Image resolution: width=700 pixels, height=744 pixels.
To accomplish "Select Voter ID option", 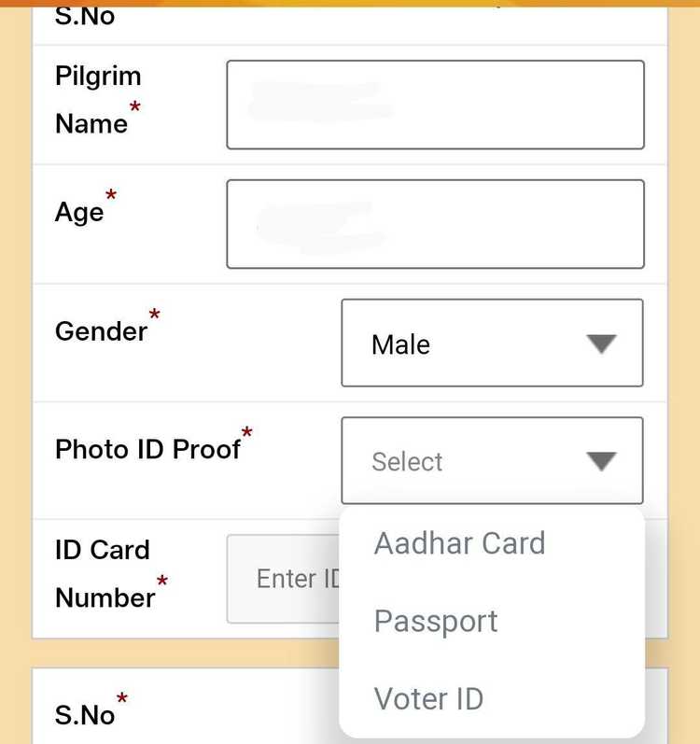I will point(428,698).
